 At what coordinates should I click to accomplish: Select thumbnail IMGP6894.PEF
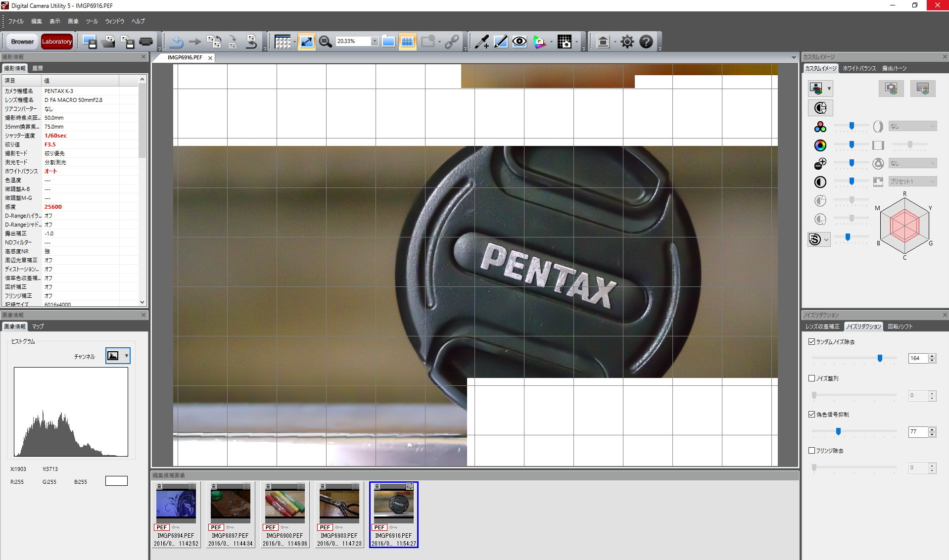(176, 514)
